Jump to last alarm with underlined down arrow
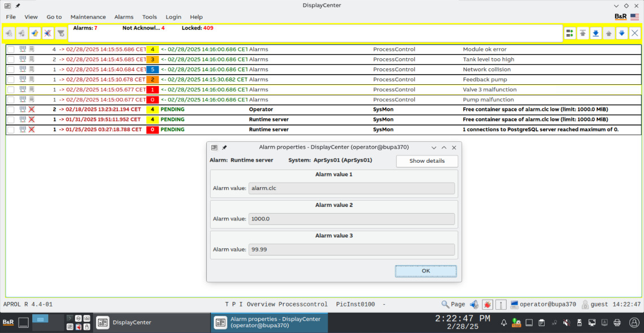644x333 pixels. click(x=595, y=33)
